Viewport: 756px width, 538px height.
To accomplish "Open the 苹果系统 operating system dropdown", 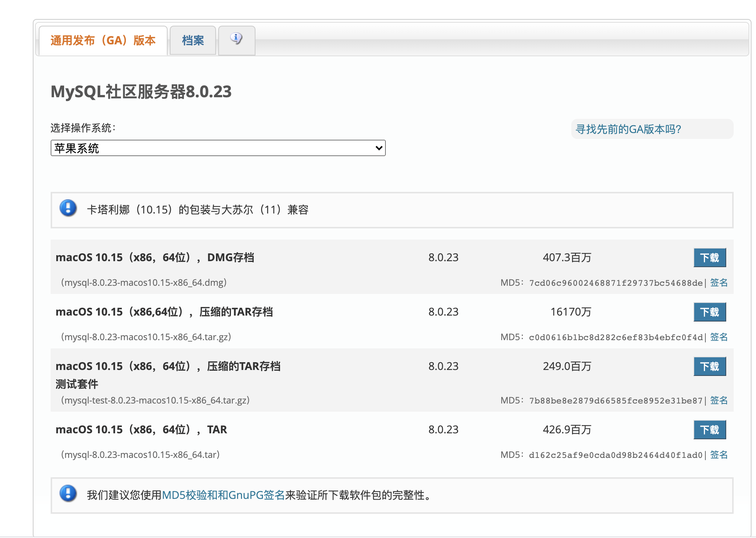I will coord(218,148).
